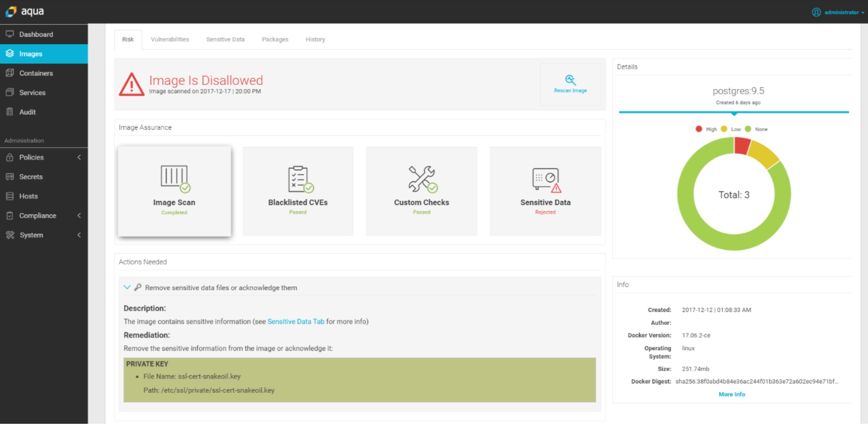Click the File Name ssl-cert-snakeoil.key entry
The height and width of the screenshot is (425, 868).
click(x=192, y=376)
